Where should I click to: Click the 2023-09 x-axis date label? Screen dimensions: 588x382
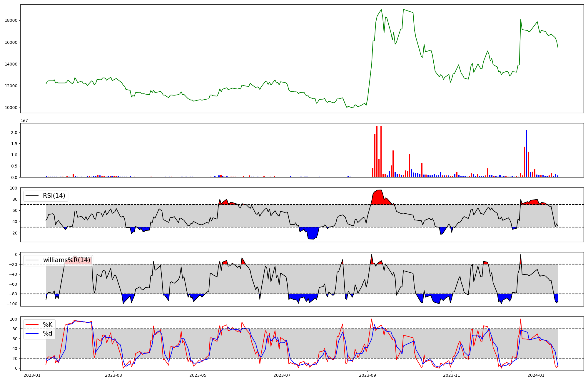[x=367, y=375]
